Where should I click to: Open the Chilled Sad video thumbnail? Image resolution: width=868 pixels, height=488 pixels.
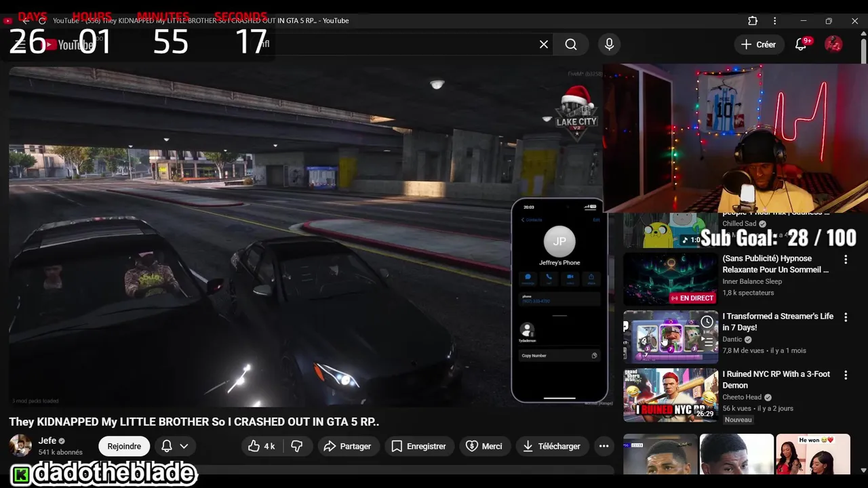click(x=671, y=230)
